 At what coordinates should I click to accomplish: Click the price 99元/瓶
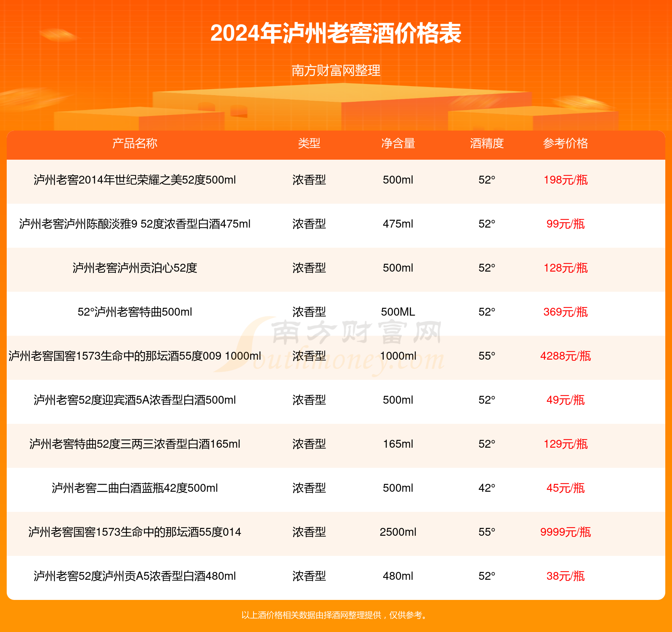click(x=566, y=224)
